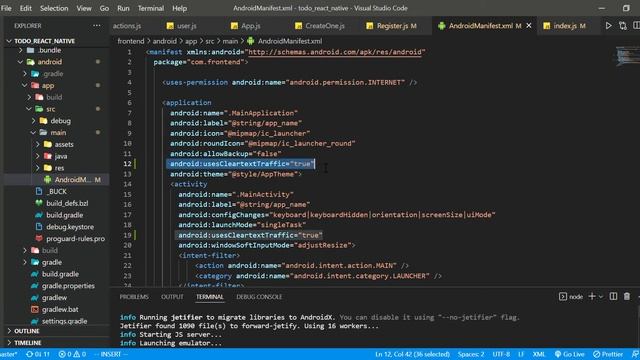Image resolution: width=640 pixels, height=360 pixels.
Task: Change end of line sequence LF
Action: (x=521, y=354)
